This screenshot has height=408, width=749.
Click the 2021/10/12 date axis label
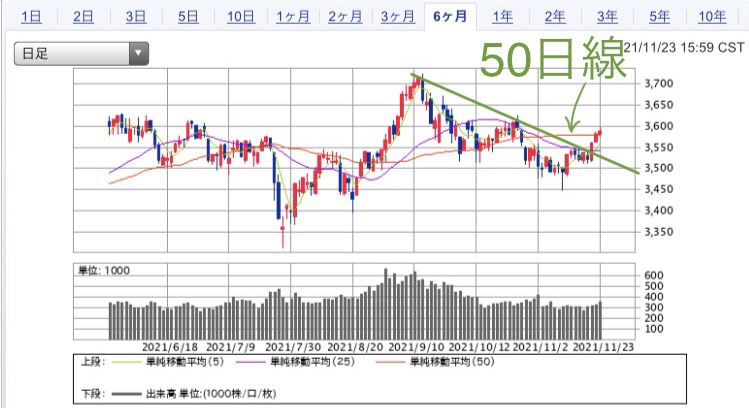pyautogui.click(x=480, y=347)
